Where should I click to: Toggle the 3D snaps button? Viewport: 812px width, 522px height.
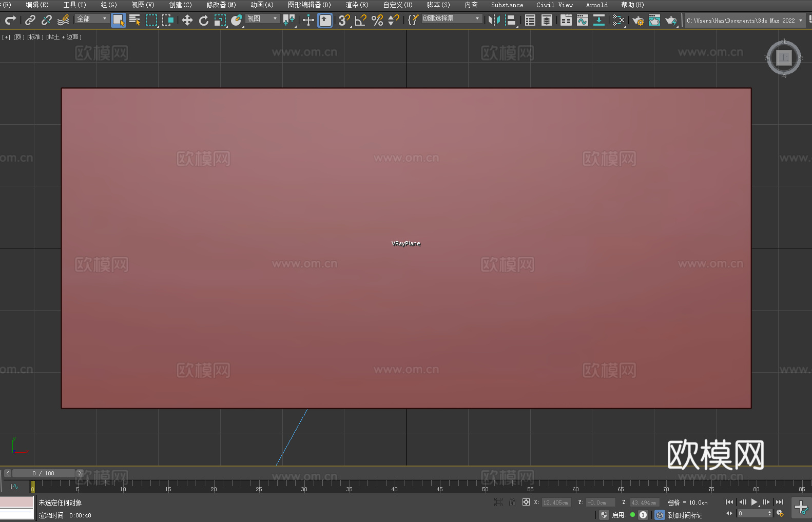[x=344, y=20]
